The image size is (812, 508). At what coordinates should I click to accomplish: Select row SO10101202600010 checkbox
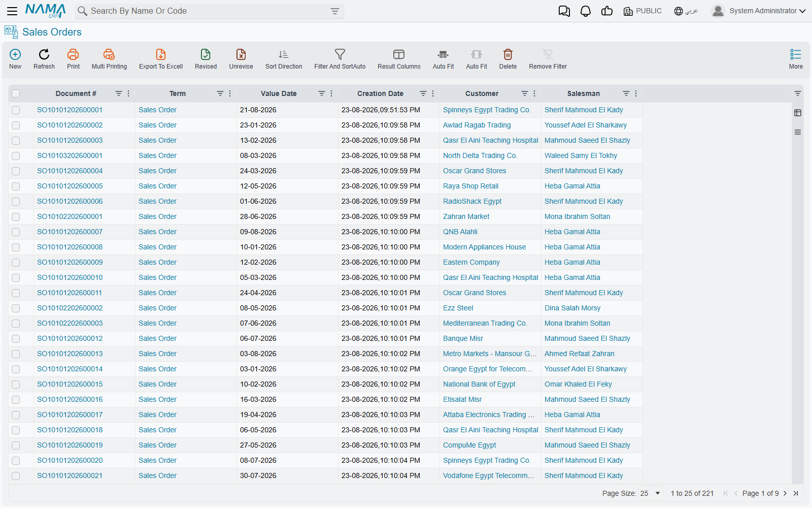[16, 278]
